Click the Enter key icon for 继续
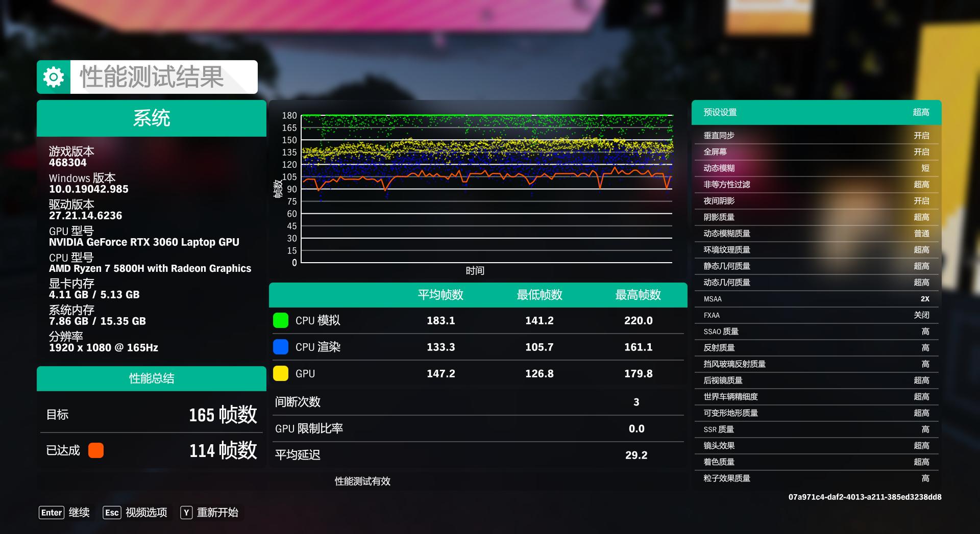980x534 pixels. click(x=51, y=513)
